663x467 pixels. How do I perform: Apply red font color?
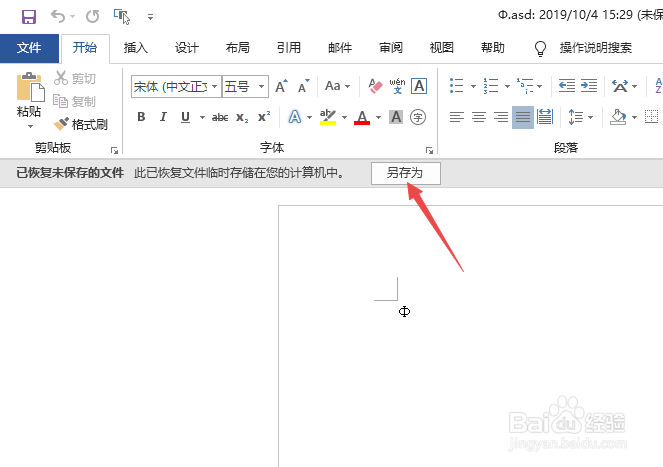tap(362, 117)
